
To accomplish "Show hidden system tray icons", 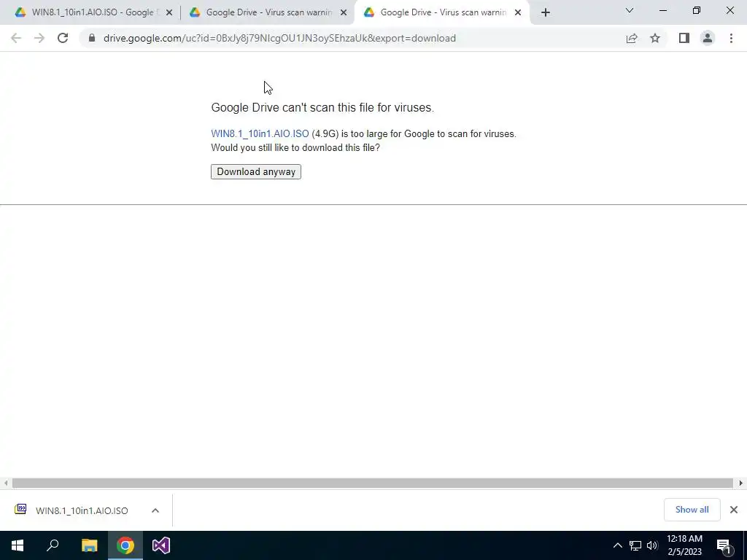I will (617, 545).
